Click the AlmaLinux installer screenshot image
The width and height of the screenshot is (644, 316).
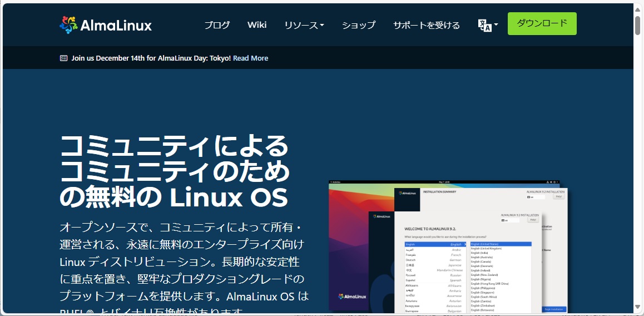pos(448,246)
